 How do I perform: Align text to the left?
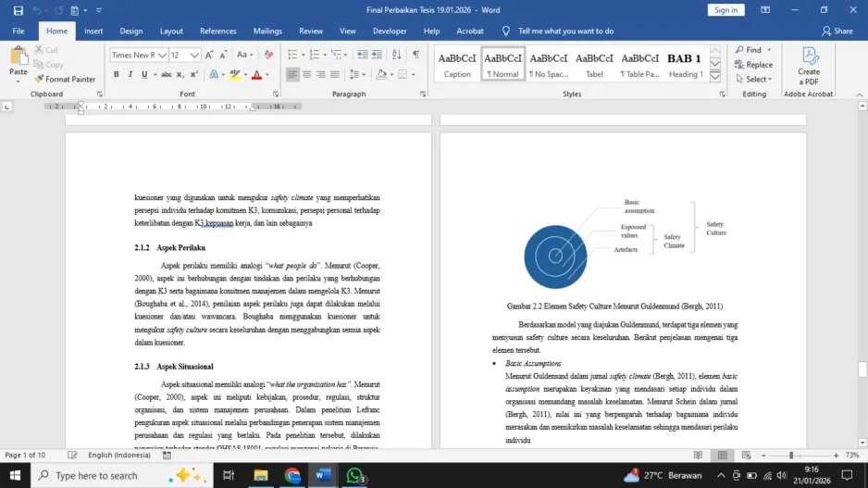tap(292, 74)
